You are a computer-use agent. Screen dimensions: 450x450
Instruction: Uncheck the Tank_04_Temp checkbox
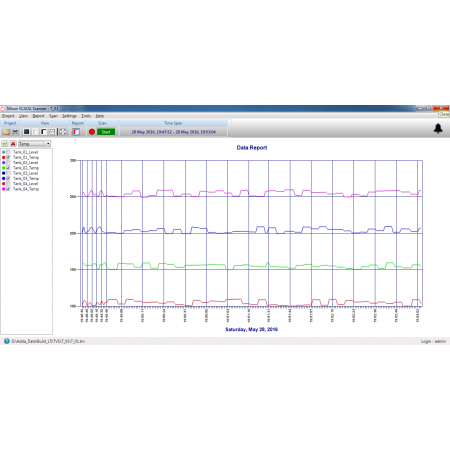pyautogui.click(x=8, y=189)
